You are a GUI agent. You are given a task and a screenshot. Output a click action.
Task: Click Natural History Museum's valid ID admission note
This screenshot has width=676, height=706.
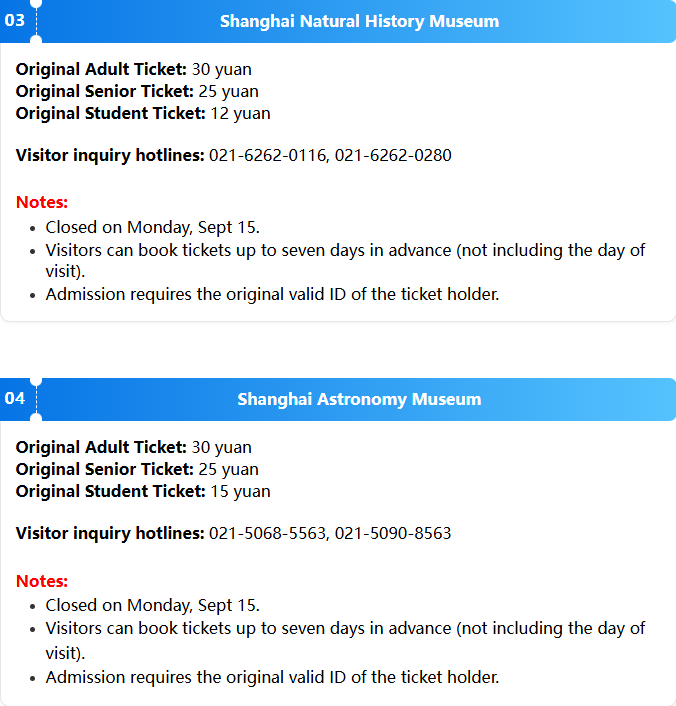pos(272,294)
